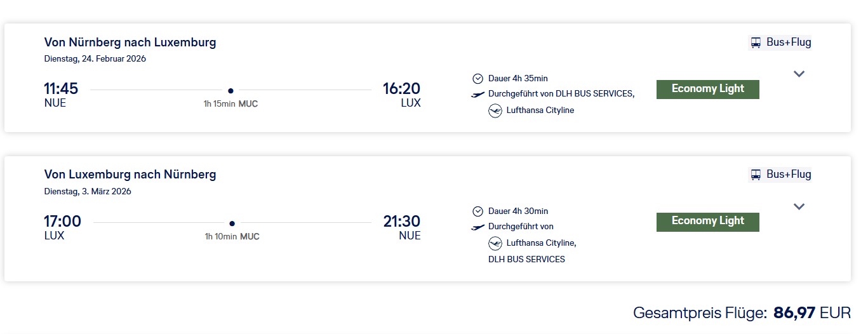The image size is (868, 334).
Task: Click the bus icon on the Nürnberg–Luxemburg flight
Action: pos(756,43)
